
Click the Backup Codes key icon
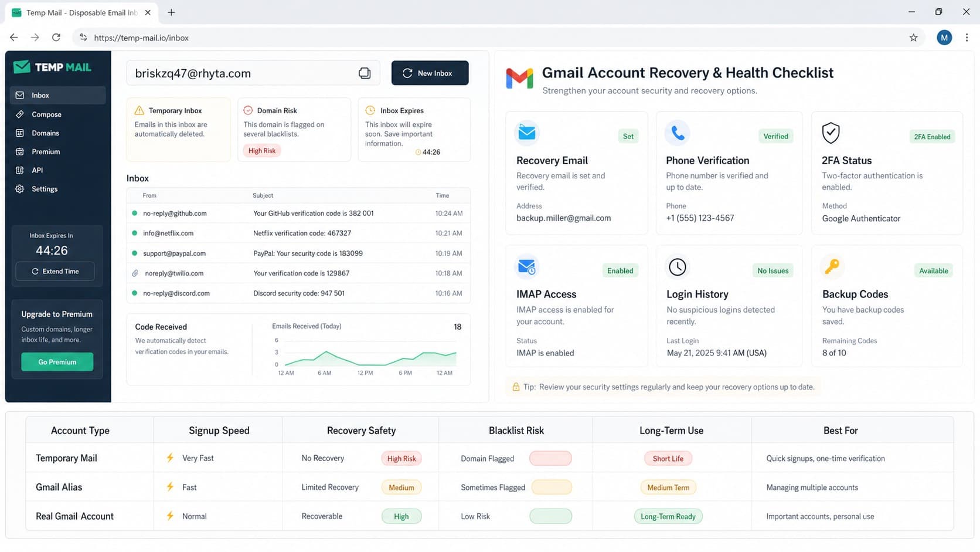pos(832,267)
